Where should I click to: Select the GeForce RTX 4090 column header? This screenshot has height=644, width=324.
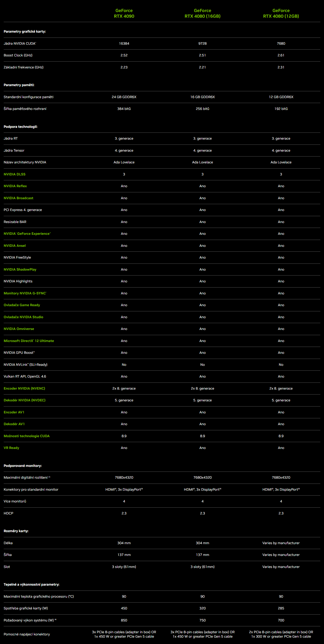124,13
